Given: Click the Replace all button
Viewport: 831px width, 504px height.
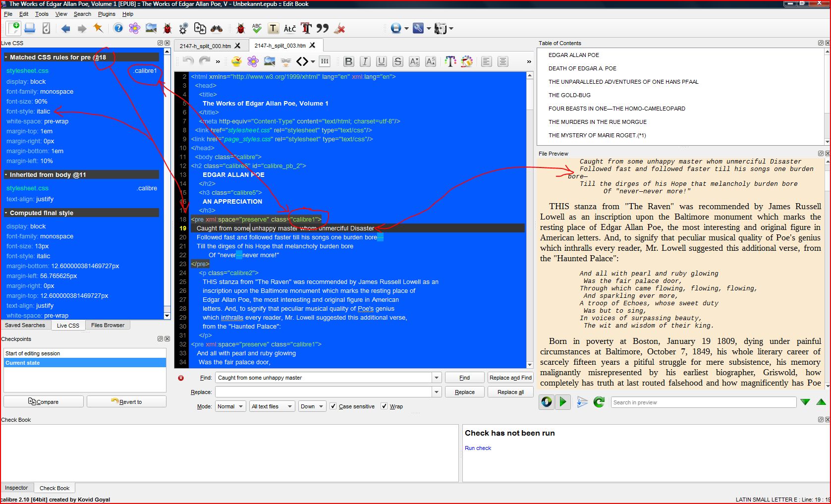Looking at the screenshot, I should [x=510, y=392].
